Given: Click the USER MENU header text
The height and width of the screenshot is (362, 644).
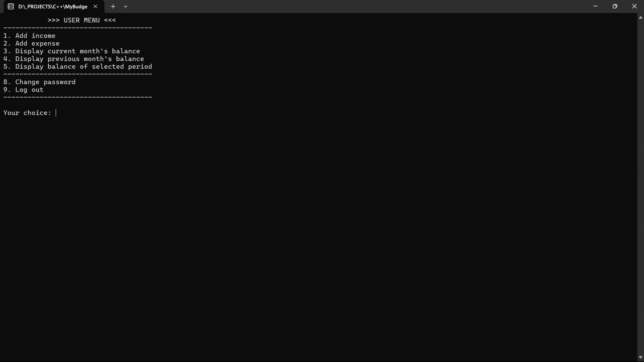Looking at the screenshot, I should (82, 20).
